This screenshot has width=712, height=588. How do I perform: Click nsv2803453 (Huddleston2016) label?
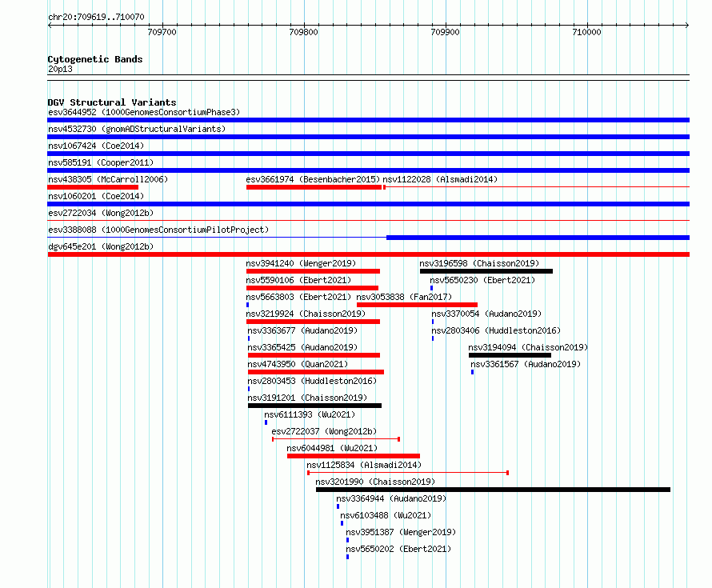click(x=312, y=381)
